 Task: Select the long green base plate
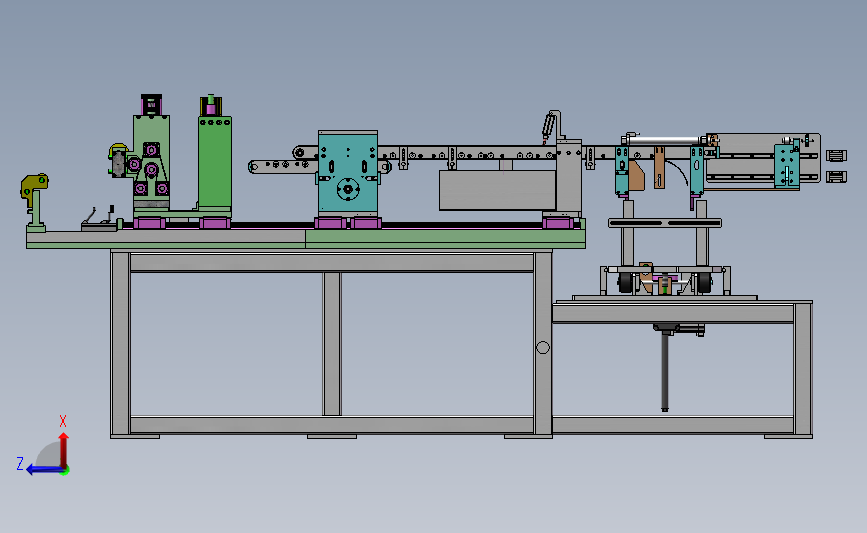(x=306, y=239)
